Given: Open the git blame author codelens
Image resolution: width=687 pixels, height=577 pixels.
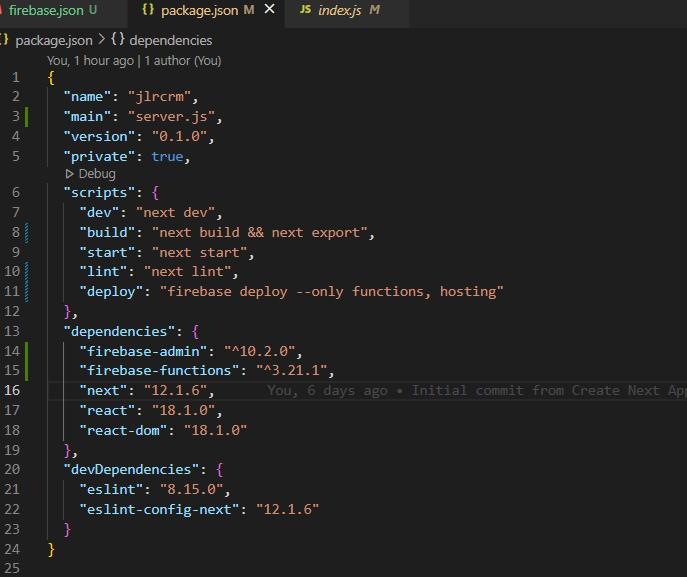Looking at the screenshot, I should click(134, 60).
